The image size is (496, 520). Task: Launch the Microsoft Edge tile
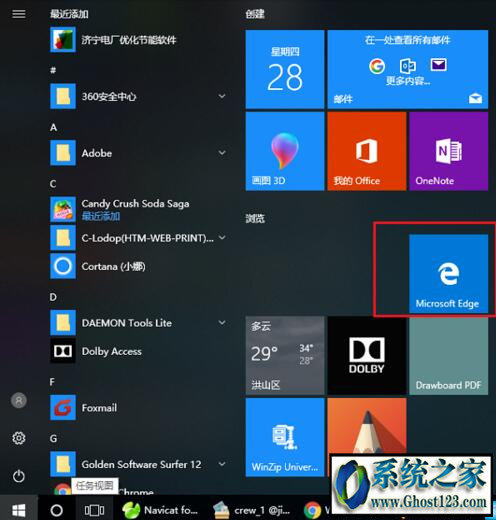tap(449, 274)
